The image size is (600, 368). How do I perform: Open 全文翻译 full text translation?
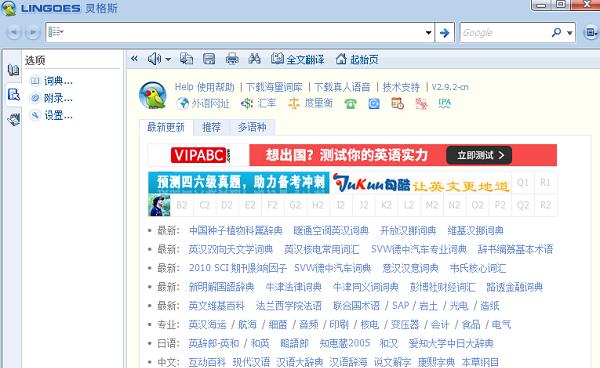[x=297, y=59]
